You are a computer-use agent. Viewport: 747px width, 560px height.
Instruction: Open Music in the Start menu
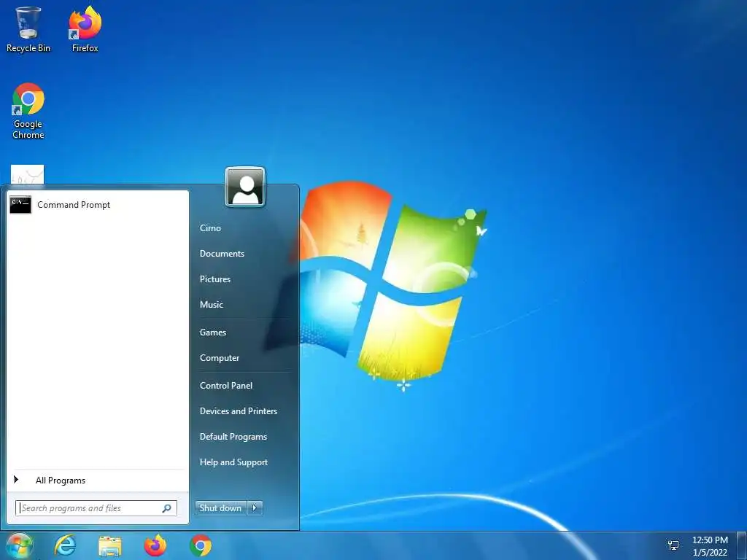(211, 305)
